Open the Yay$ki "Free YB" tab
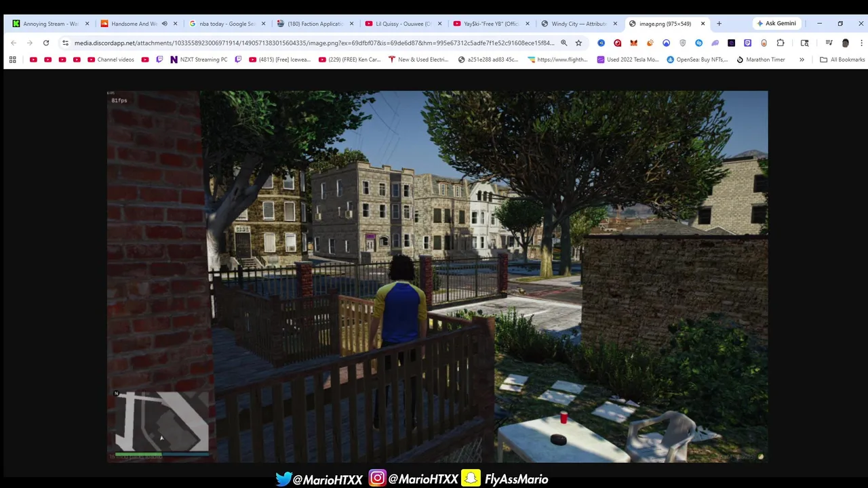Image resolution: width=868 pixels, height=488 pixels. pyautogui.click(x=491, y=24)
